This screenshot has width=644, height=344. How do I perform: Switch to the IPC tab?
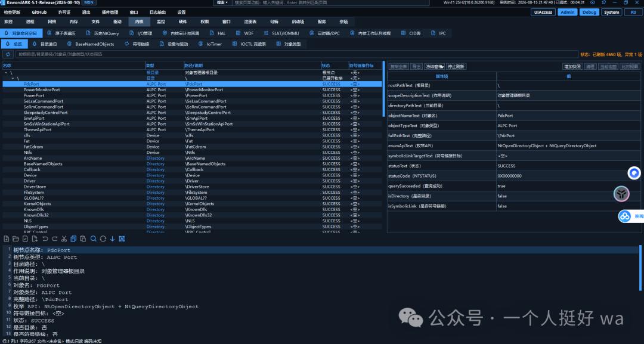pyautogui.click(x=438, y=33)
